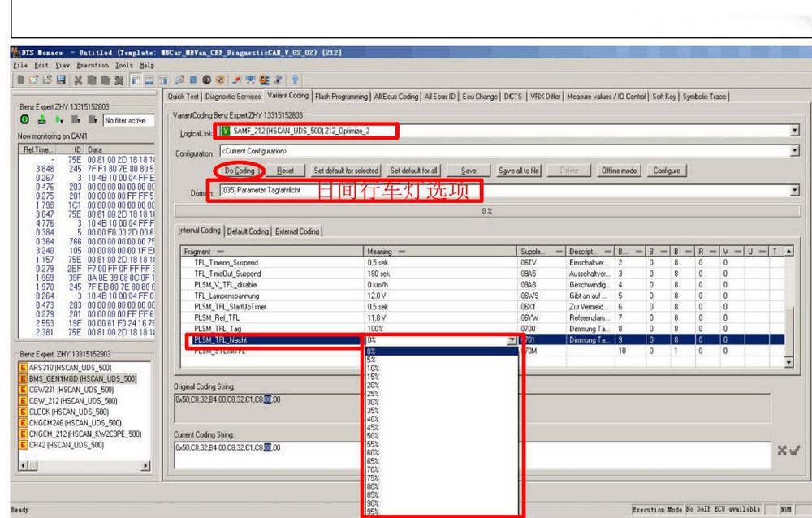The width and height of the screenshot is (812, 518).
Task: Open the Execution menu
Action: pyautogui.click(x=93, y=65)
